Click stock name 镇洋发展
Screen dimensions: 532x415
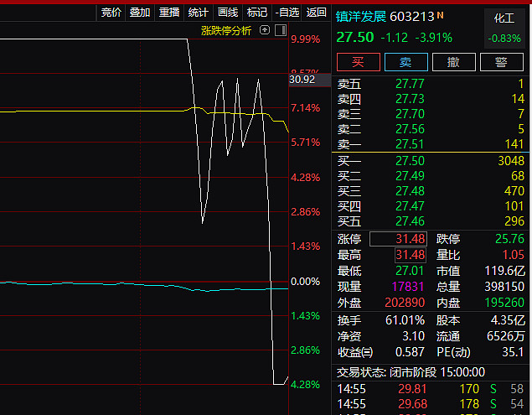tap(361, 16)
